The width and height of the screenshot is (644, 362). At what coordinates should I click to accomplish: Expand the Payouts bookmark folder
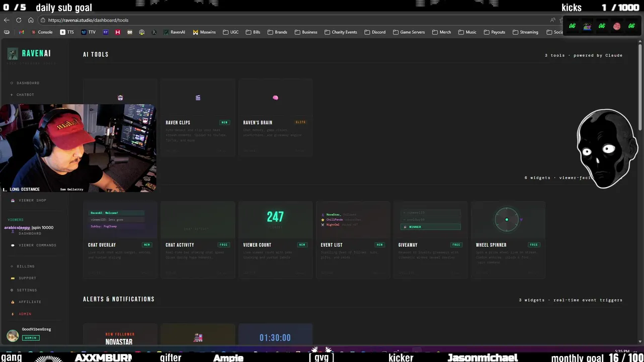[x=494, y=32]
